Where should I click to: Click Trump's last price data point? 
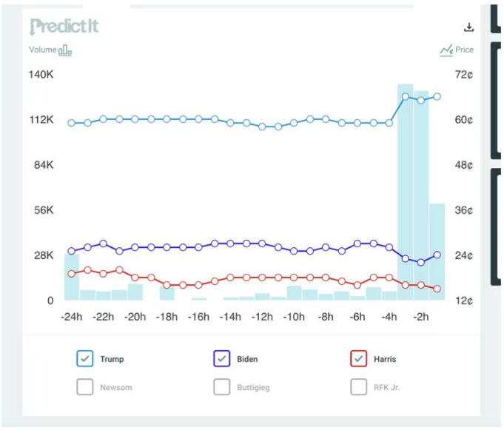point(437,96)
